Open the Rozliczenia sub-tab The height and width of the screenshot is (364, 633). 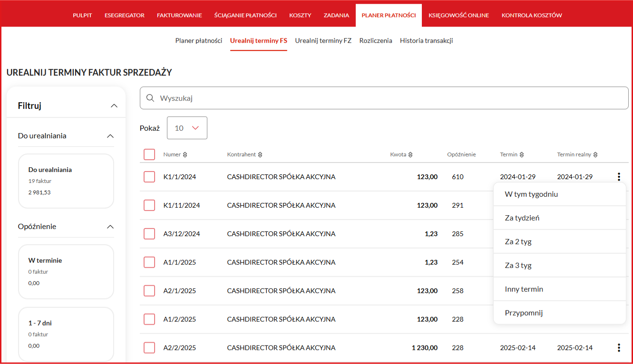point(376,40)
